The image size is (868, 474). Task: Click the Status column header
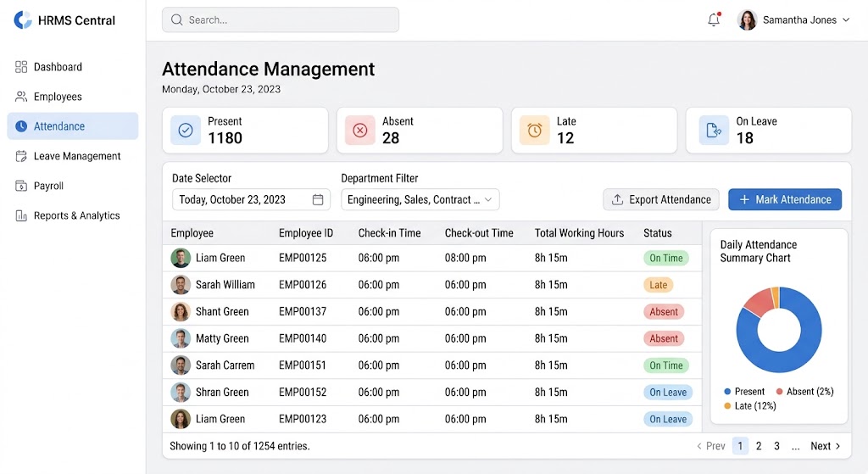[x=658, y=233]
